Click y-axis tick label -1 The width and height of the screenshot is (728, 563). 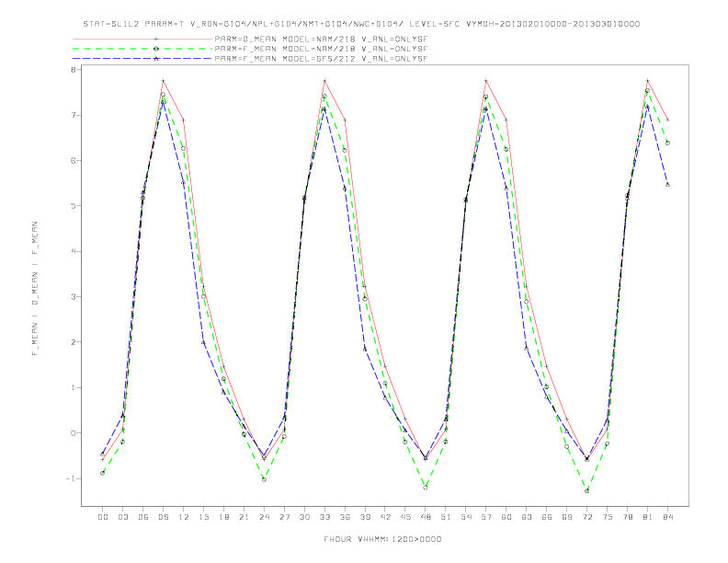[71, 478]
